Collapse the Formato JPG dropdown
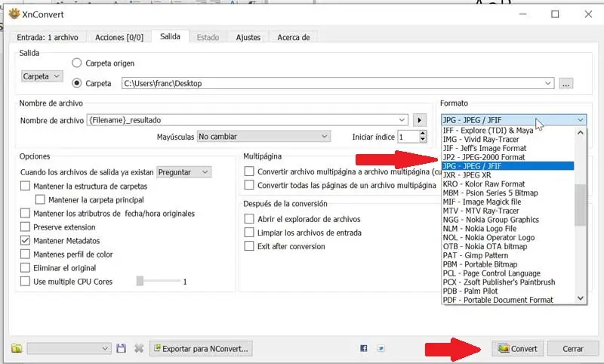This screenshot has width=604, height=364. point(514,120)
